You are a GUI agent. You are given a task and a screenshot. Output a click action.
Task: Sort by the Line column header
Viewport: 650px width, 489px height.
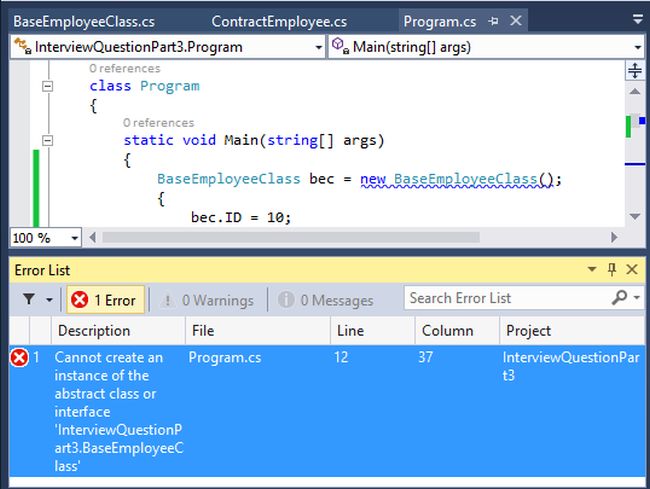point(373,331)
